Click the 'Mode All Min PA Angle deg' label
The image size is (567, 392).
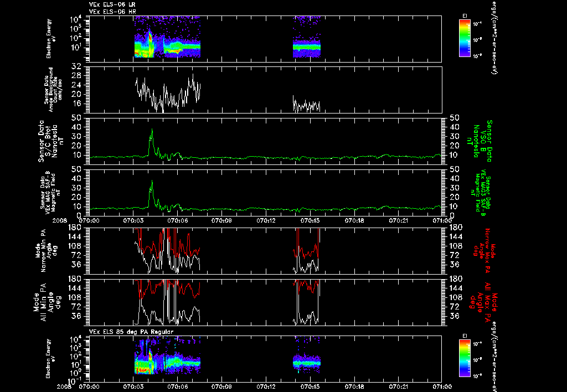click(48, 302)
